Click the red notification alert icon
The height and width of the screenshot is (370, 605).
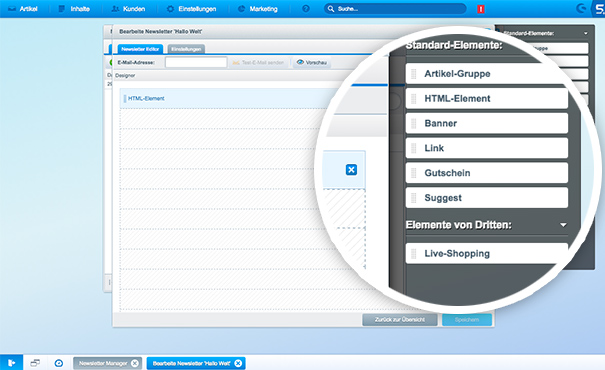coord(480,9)
